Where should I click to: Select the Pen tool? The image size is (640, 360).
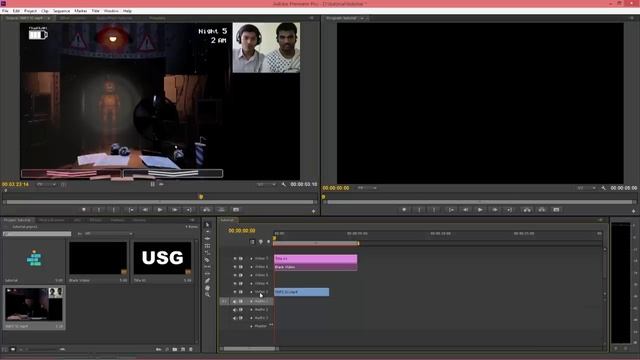[x=207, y=280]
